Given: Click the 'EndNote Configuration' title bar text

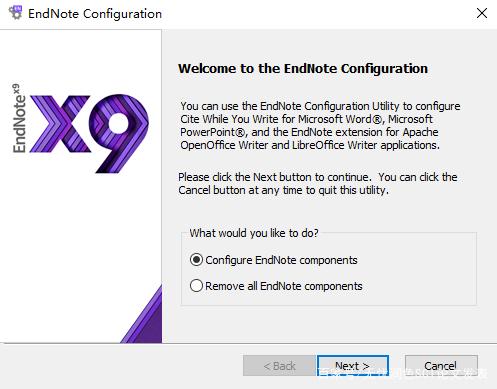Looking at the screenshot, I should pos(95,14).
